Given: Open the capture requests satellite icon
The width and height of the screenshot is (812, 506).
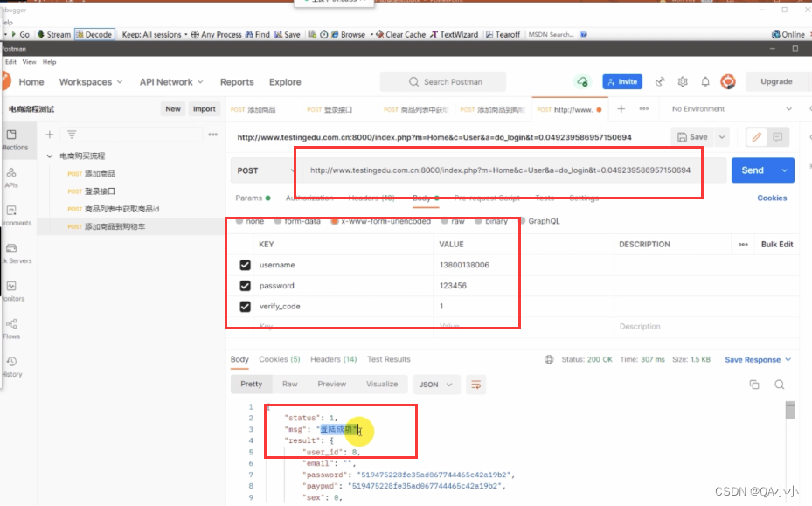Looking at the screenshot, I should click(660, 82).
